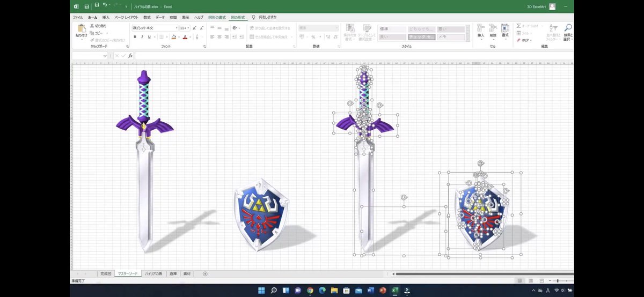Switch to the 数式 (Formulas) ribbon tab
Image resolution: width=644 pixels, height=297 pixels.
[147, 17]
